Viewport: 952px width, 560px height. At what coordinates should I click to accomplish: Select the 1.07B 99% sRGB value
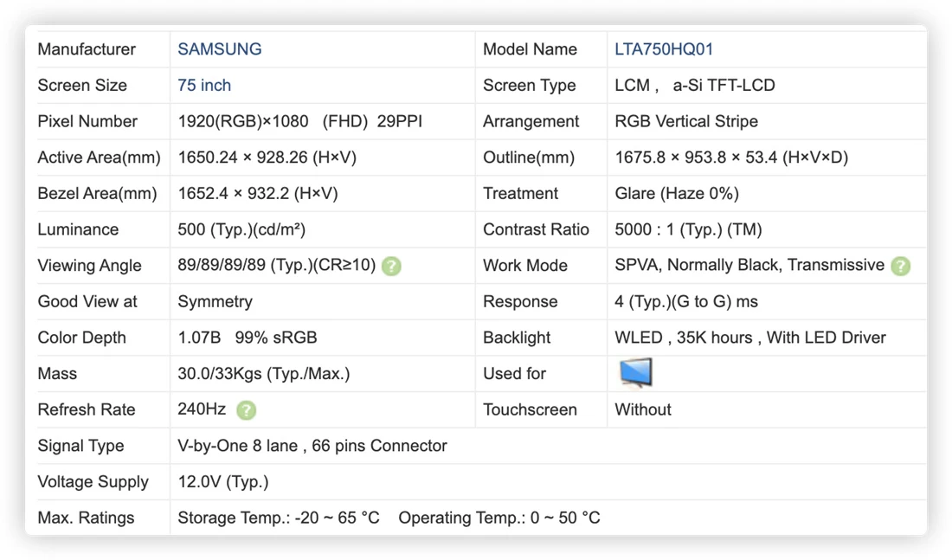click(x=248, y=338)
